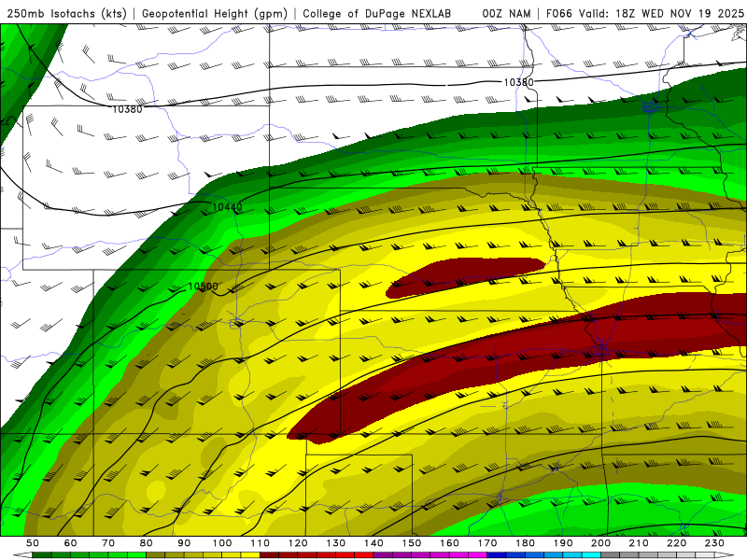Click the 120 value on the color scale
Viewport: 747px width, 560px height.
(x=298, y=543)
